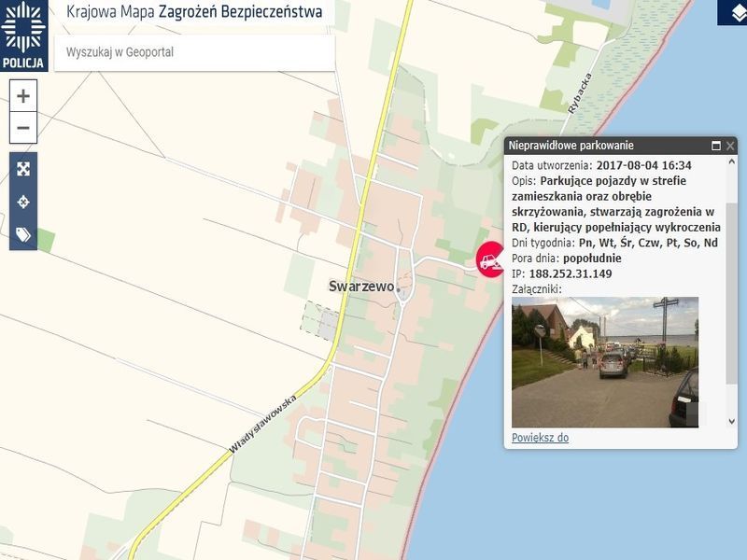Click the Rybacka street label
This screenshot has height=560, width=747.
click(580, 93)
